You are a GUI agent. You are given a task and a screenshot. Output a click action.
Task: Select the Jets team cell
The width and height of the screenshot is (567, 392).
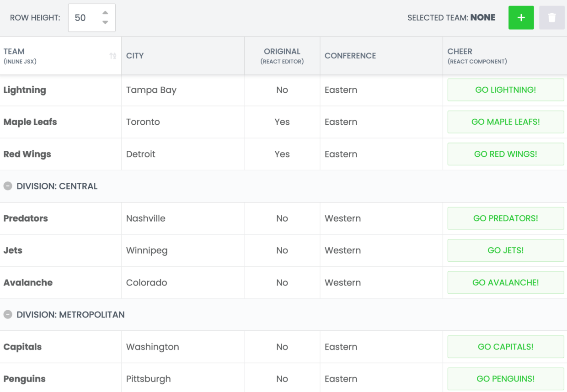point(60,250)
